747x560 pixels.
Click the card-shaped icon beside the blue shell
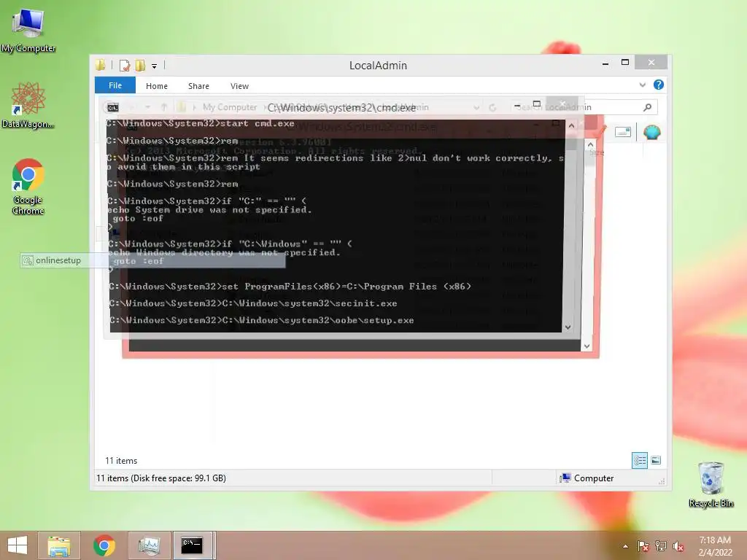point(623,132)
